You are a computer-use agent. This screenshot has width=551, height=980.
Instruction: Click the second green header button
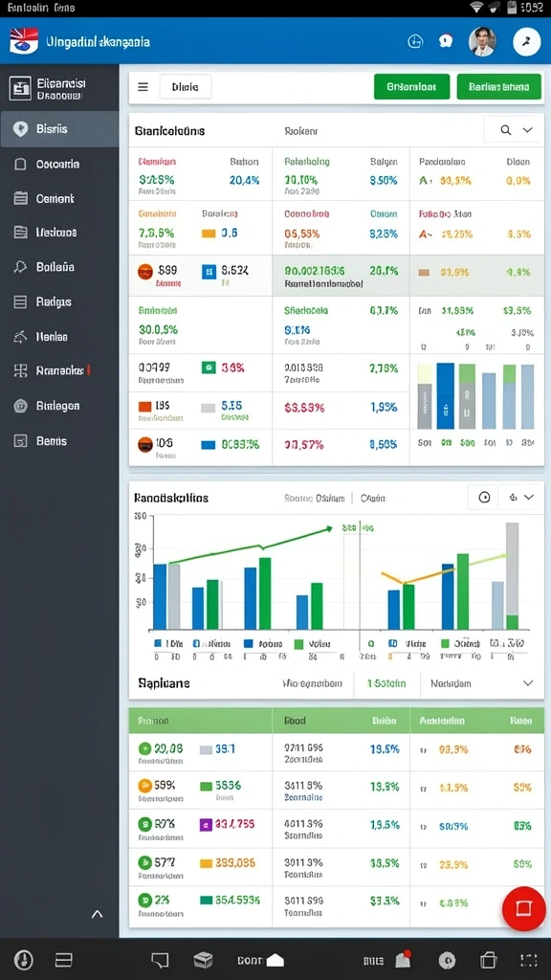tap(498, 87)
